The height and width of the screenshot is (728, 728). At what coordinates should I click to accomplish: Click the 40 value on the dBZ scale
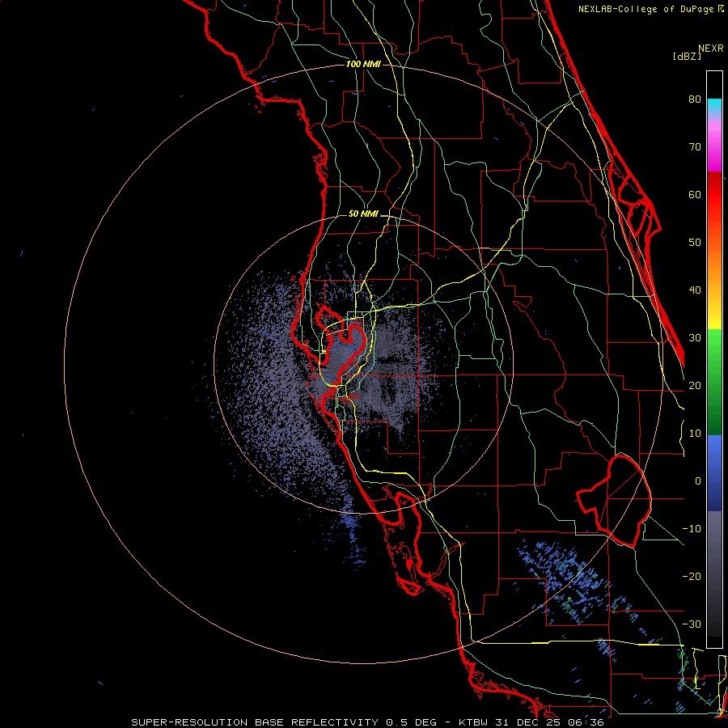[x=695, y=290]
